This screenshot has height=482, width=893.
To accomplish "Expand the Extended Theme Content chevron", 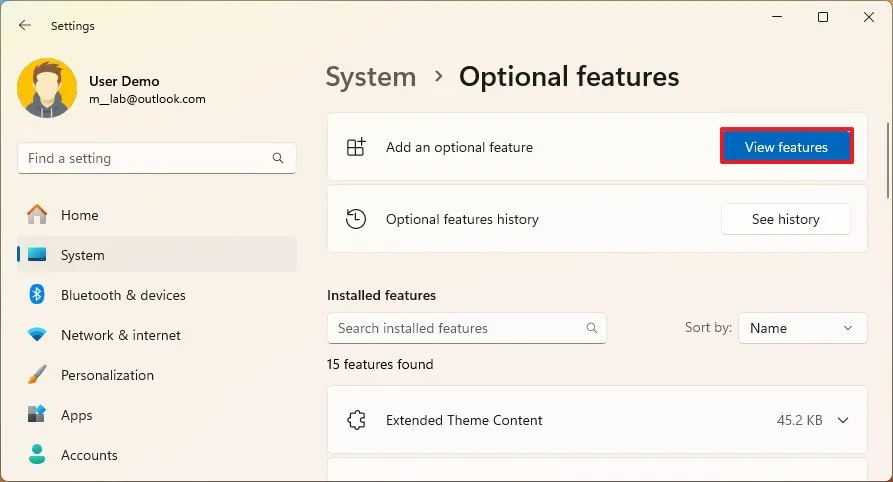I will 843,420.
